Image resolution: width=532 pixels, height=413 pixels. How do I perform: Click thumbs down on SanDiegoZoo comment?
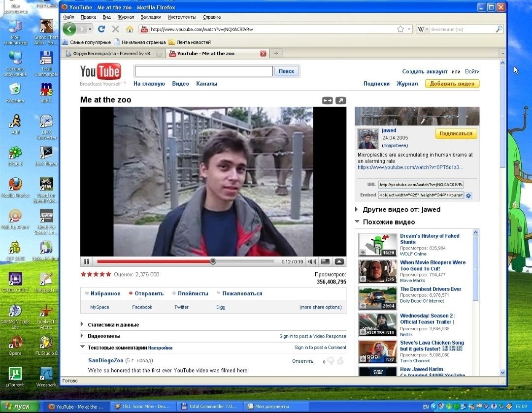point(331,361)
